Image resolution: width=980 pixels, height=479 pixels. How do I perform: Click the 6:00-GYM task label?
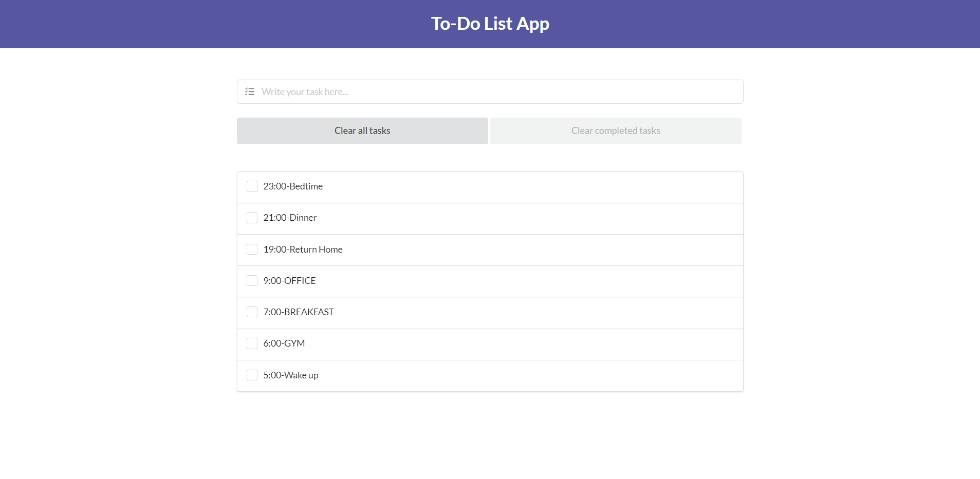284,343
